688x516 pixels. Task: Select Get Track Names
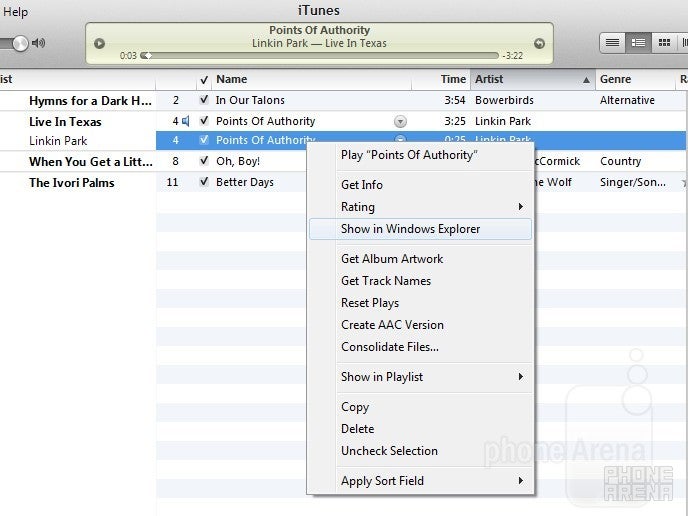pyautogui.click(x=420, y=281)
